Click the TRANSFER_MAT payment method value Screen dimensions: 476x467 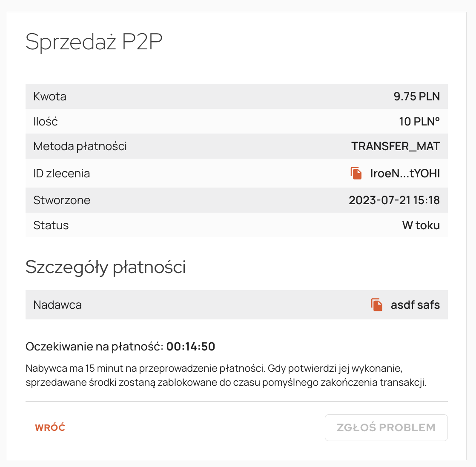(x=395, y=146)
